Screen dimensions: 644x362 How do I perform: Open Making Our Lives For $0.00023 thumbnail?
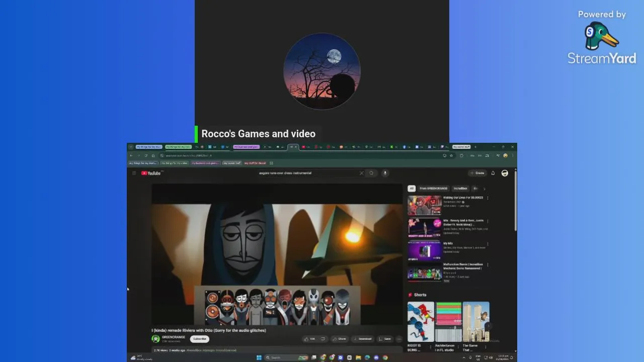424,205
